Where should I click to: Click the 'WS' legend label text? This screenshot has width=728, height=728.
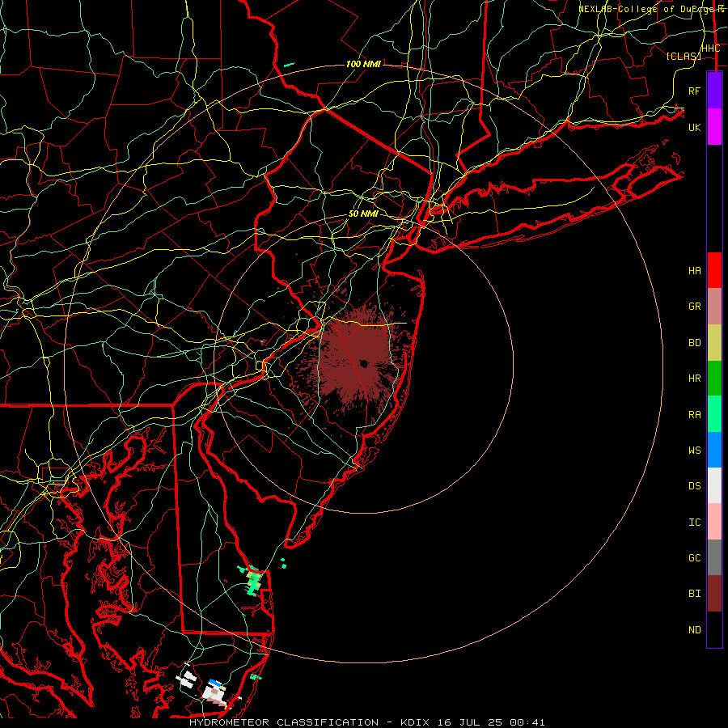(695, 451)
